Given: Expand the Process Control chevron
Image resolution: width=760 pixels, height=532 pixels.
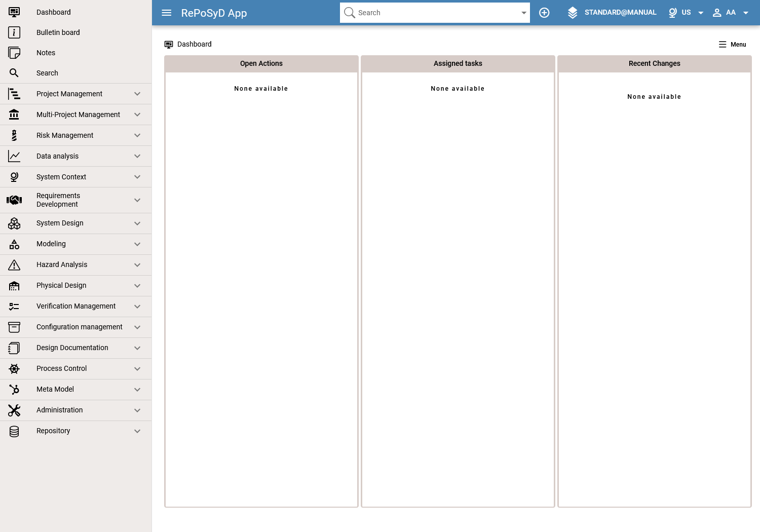Looking at the screenshot, I should (137, 368).
